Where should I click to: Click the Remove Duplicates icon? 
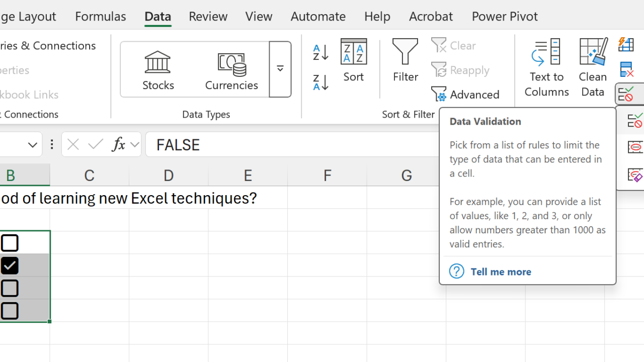point(626,69)
